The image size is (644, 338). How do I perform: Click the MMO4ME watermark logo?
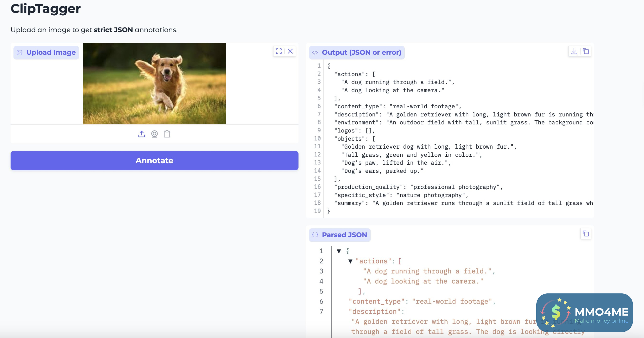(584, 312)
